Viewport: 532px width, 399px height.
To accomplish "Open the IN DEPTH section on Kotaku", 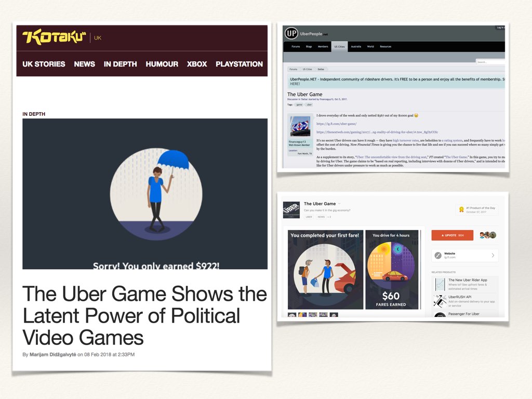I will [120, 64].
